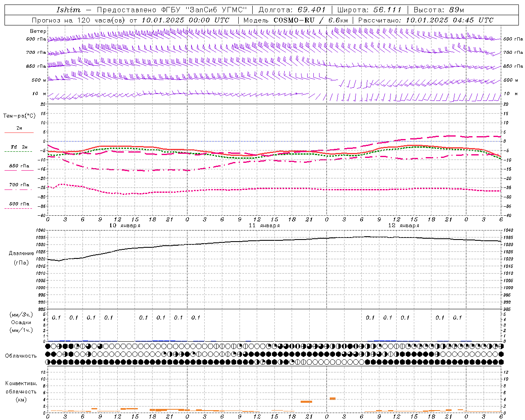This screenshot has height=420, width=525.
Task: Click the station name "Ishim" in header
Action: click(x=68, y=10)
